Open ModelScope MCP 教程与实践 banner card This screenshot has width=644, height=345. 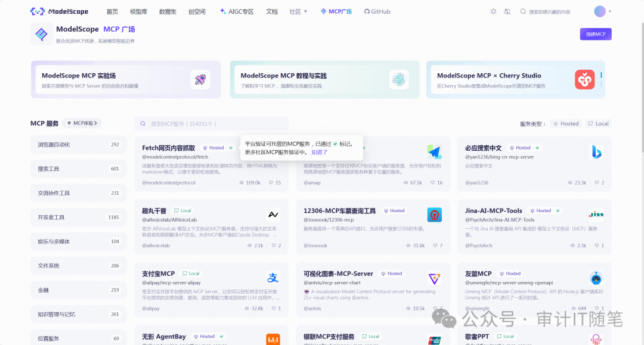pyautogui.click(x=324, y=80)
